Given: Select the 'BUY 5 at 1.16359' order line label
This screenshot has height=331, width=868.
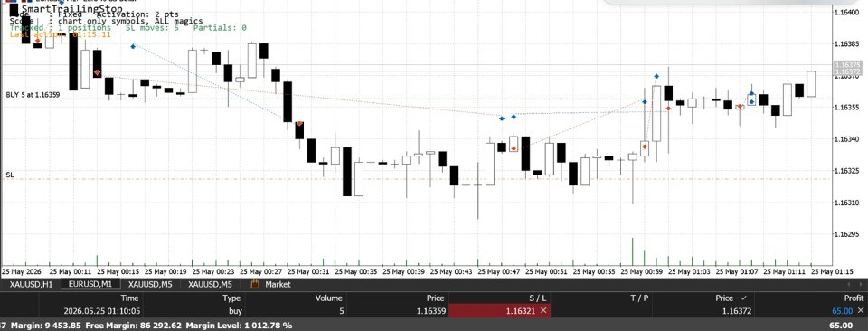Looking at the screenshot, I should tap(33, 95).
